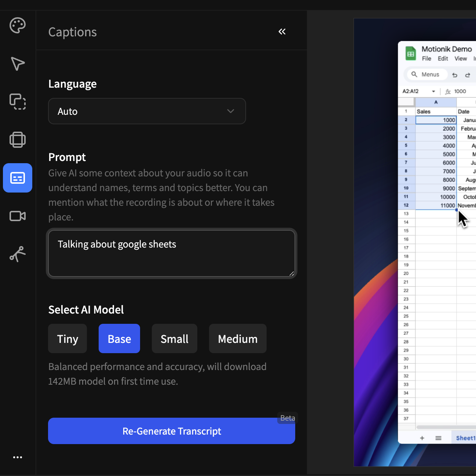This screenshot has height=476, width=476.
Task: Select the pointer tool in sidebar
Action: [18, 64]
